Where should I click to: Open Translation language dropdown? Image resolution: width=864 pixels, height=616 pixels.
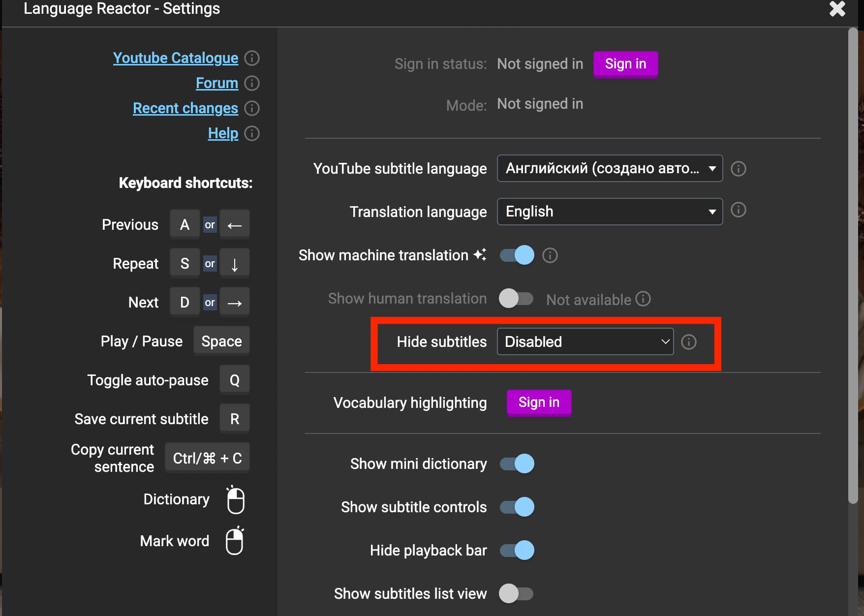point(610,212)
